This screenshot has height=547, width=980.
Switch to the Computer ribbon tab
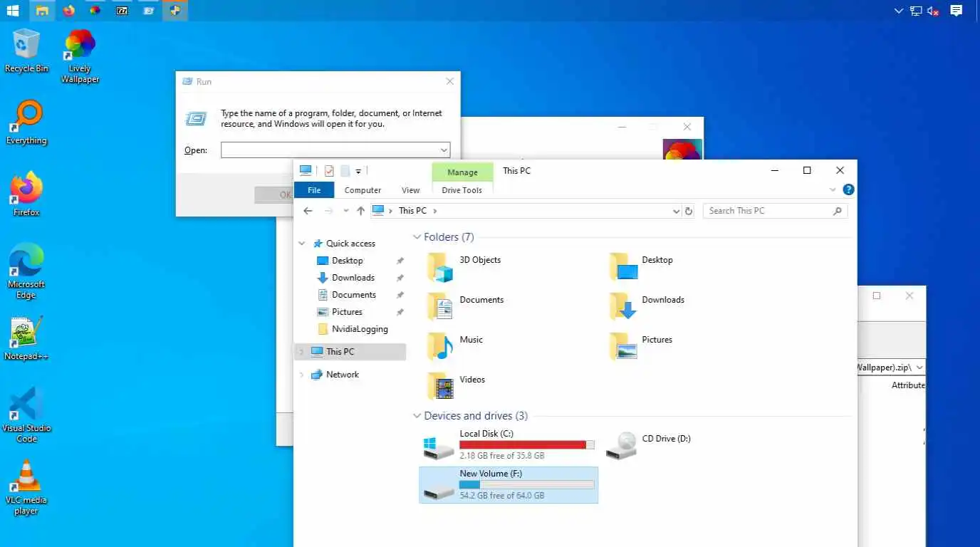pyautogui.click(x=363, y=190)
